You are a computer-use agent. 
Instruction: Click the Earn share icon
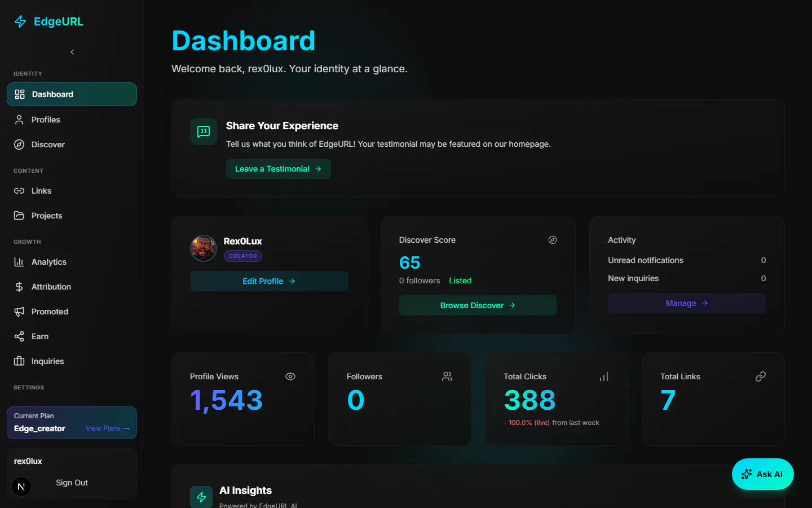[x=19, y=336]
